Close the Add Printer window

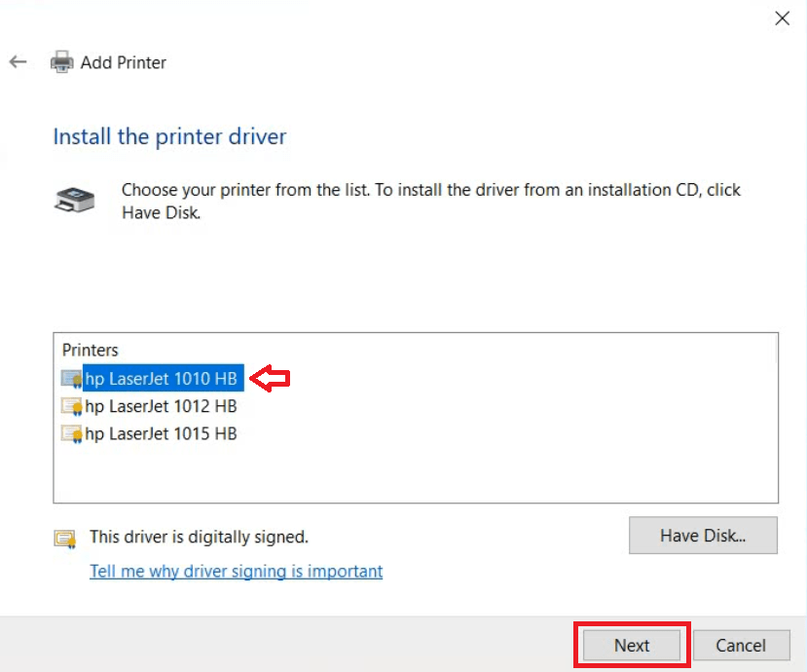(x=781, y=18)
